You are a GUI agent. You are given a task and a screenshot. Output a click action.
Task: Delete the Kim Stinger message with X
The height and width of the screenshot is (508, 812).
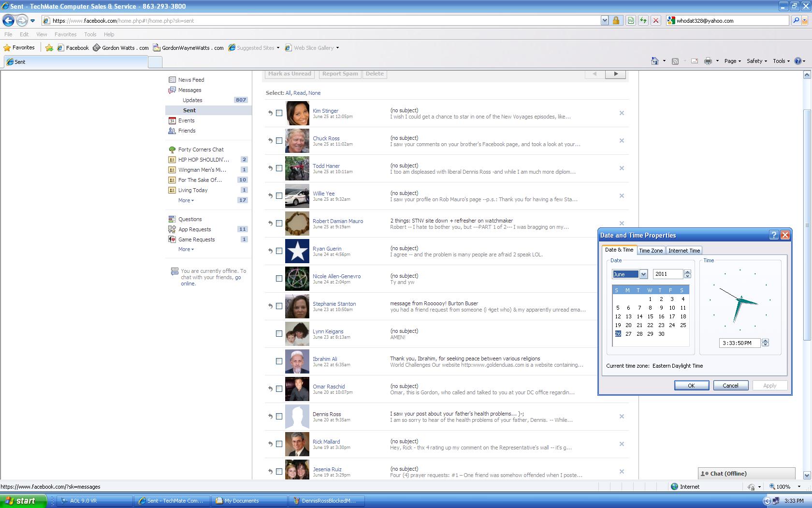click(x=622, y=113)
